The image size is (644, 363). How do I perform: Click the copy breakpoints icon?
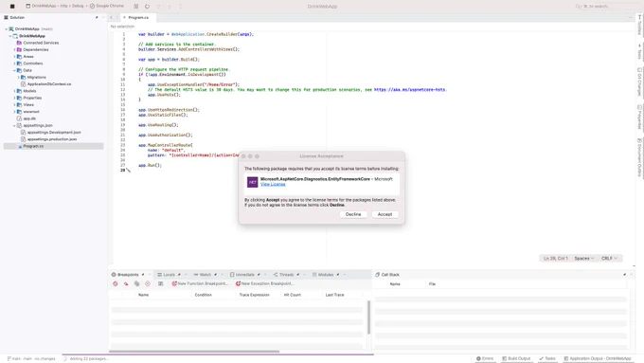[x=136, y=283]
